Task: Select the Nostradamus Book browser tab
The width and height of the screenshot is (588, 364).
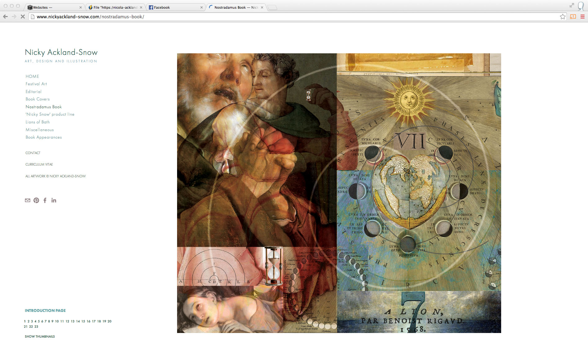Action: tap(236, 7)
